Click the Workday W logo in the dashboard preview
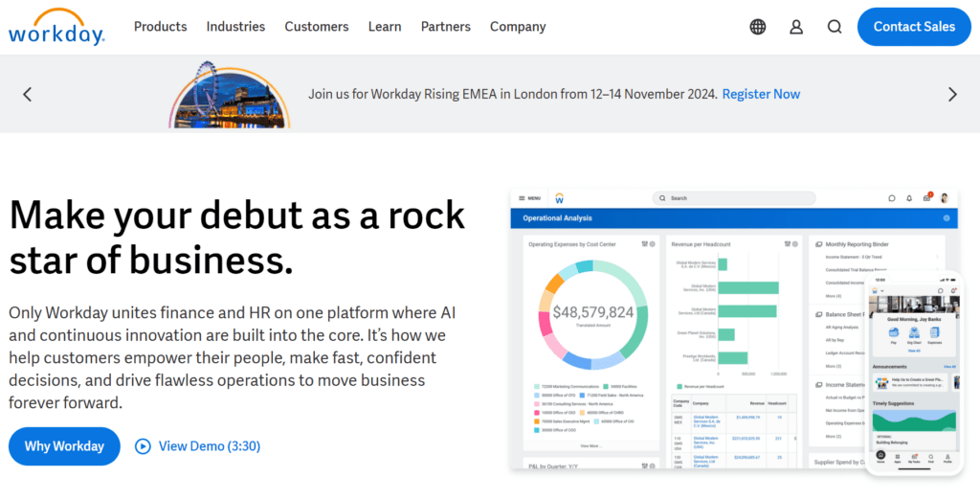 559,198
